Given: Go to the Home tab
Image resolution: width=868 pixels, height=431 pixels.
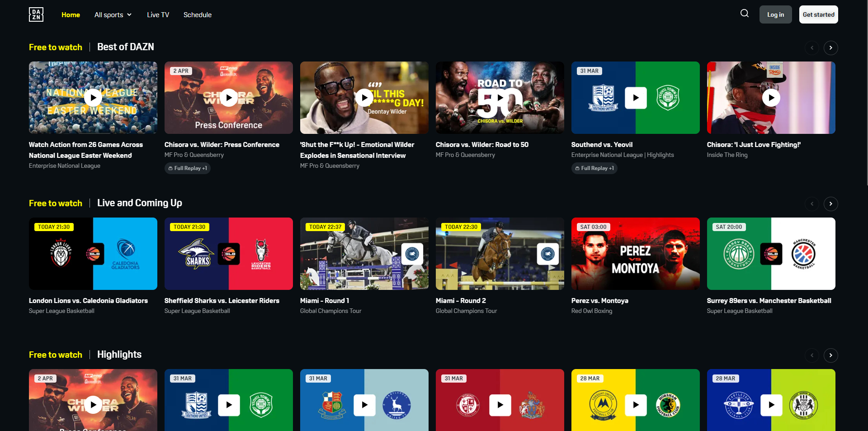Looking at the screenshot, I should tap(71, 14).
